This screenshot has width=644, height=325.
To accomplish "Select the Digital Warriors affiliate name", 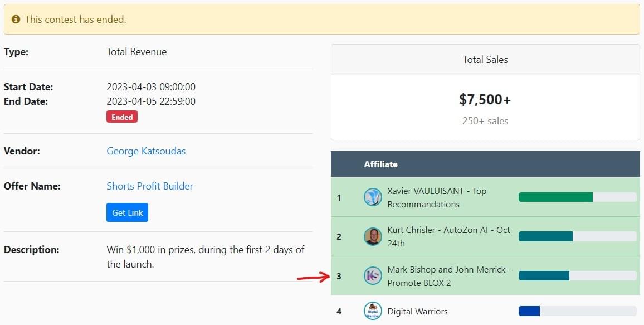I will pyautogui.click(x=417, y=311).
